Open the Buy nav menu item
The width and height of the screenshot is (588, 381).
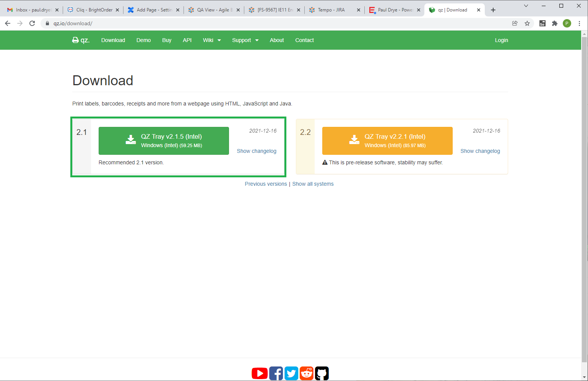pyautogui.click(x=167, y=40)
